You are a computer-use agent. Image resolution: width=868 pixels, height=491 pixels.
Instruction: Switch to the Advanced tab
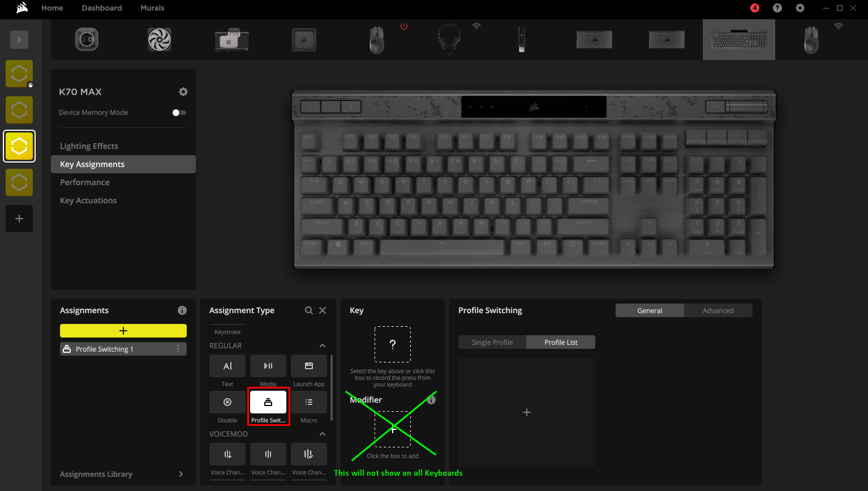pyautogui.click(x=717, y=310)
